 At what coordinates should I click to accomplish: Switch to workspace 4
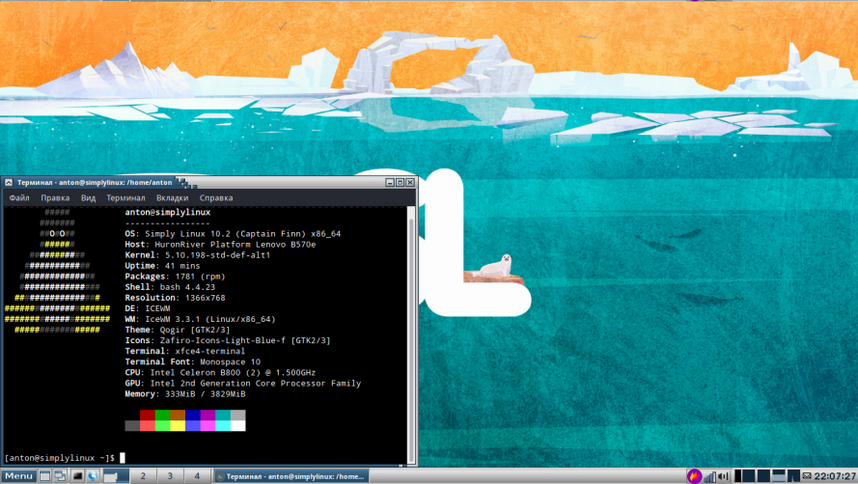tap(197, 476)
